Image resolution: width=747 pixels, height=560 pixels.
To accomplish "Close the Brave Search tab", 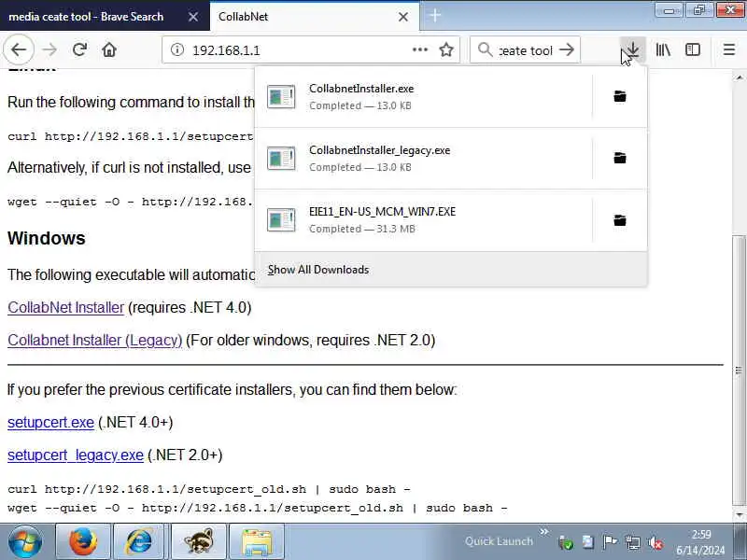I will click(x=193, y=17).
